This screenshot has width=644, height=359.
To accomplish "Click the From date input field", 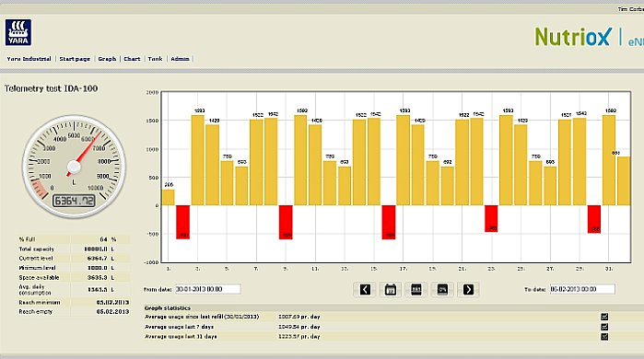I will 208,289.
